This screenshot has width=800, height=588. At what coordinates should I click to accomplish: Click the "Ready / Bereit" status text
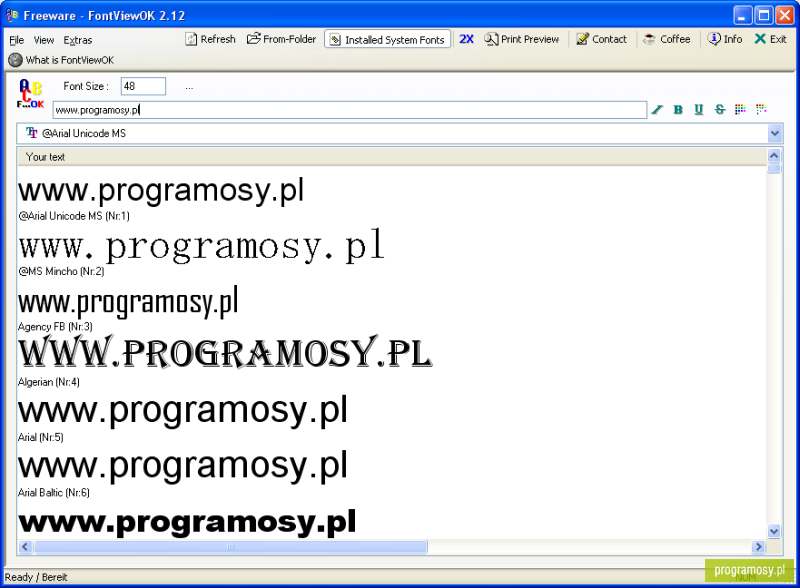pyautogui.click(x=36, y=577)
